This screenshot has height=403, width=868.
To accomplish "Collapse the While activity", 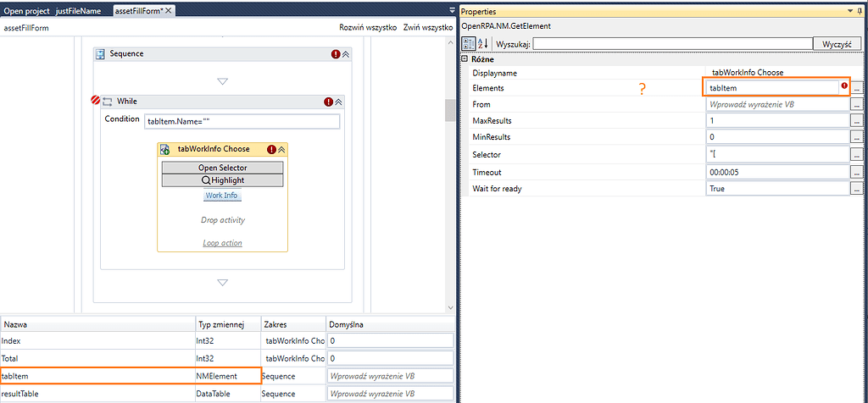I will (338, 102).
